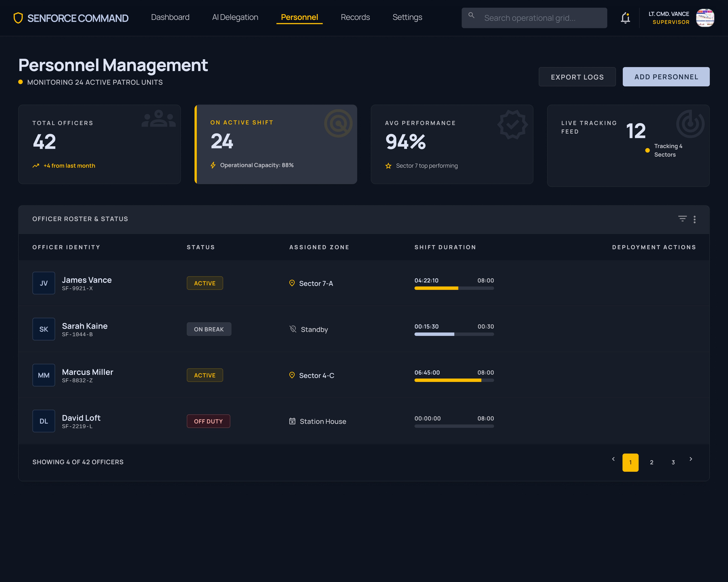Click the SK initials avatar
Image resolution: width=728 pixels, height=582 pixels.
coord(44,329)
